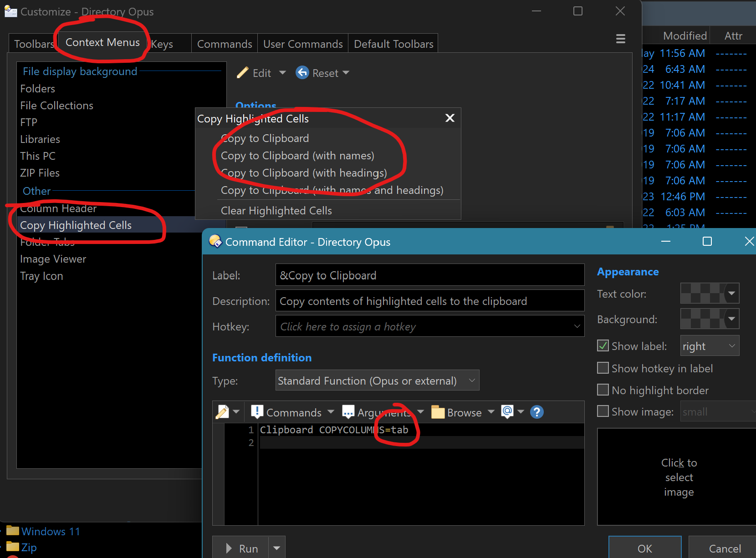
Task: Click the editor pencil icon above the code
Action: 222,412
